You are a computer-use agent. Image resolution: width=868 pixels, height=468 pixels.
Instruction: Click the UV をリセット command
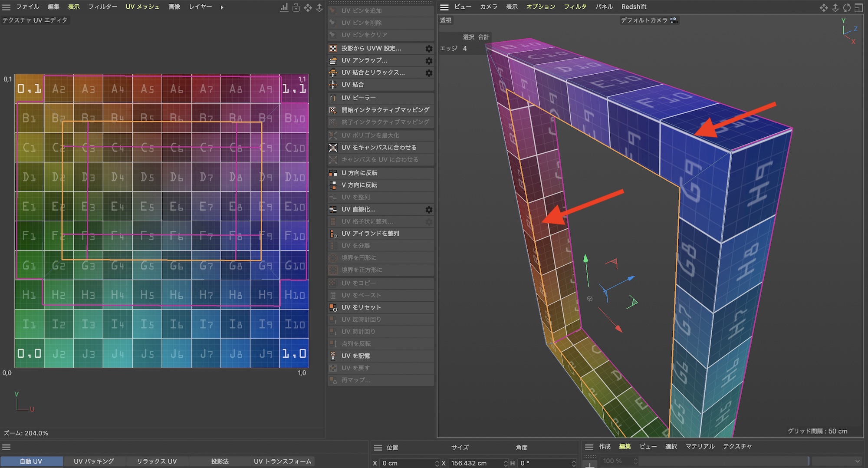coord(361,307)
